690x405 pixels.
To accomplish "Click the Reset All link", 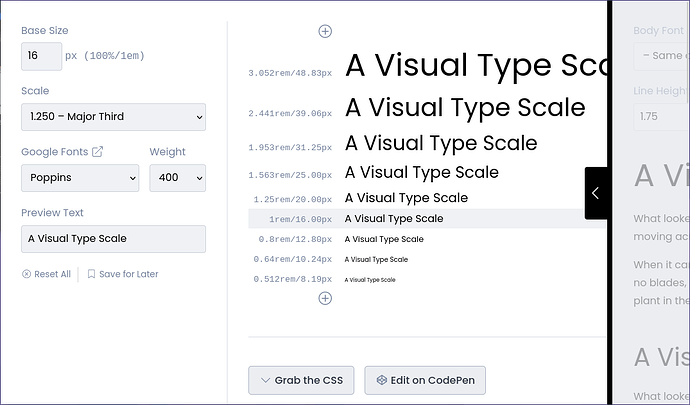I will (52, 274).
